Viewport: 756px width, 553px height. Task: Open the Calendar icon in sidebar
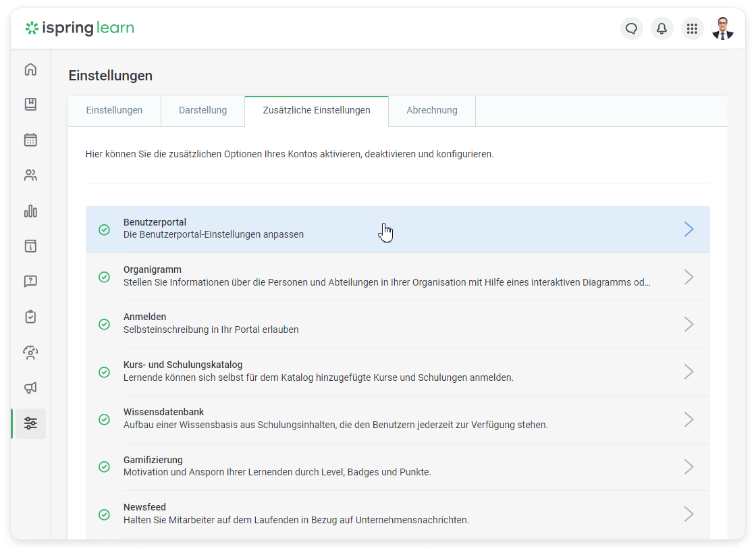(x=30, y=140)
